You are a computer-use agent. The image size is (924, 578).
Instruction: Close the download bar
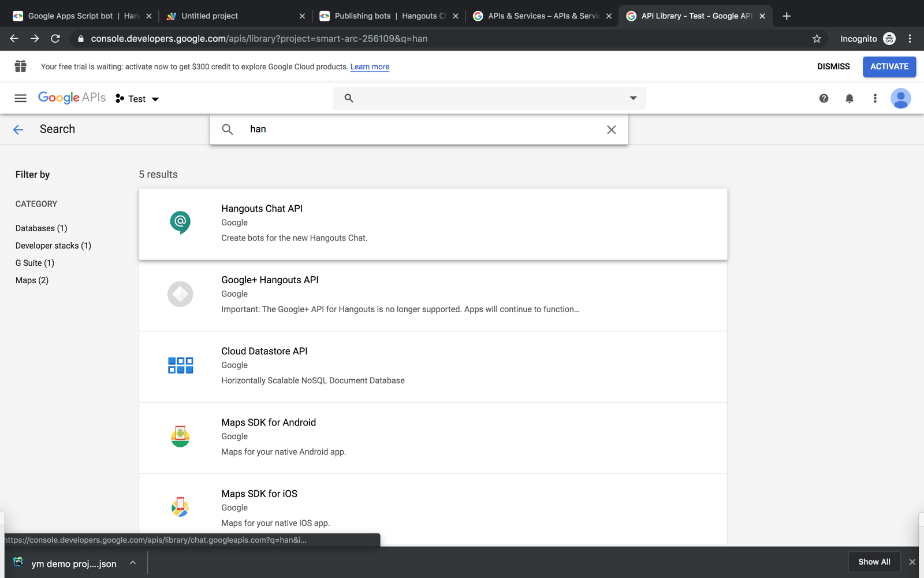click(x=912, y=562)
